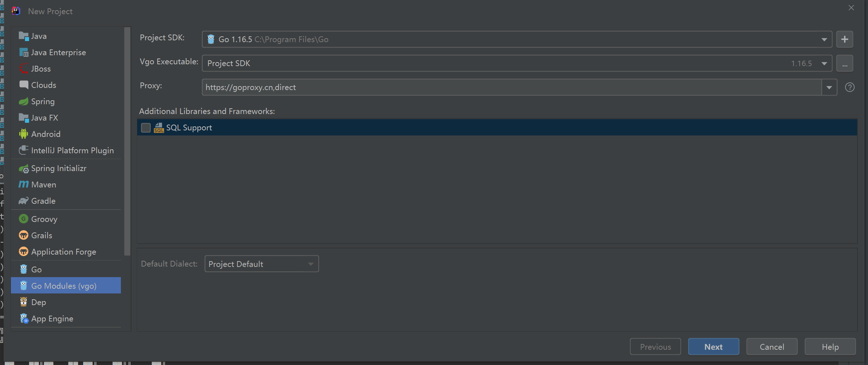Click the App Engine icon
This screenshot has width=868, height=365.
(24, 319)
